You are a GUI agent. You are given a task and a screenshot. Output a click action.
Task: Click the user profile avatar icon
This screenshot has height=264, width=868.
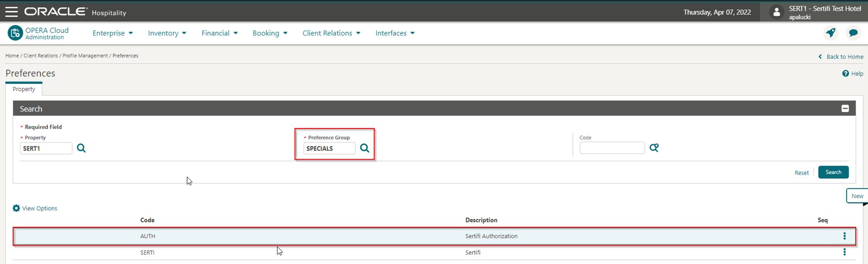[x=776, y=12]
